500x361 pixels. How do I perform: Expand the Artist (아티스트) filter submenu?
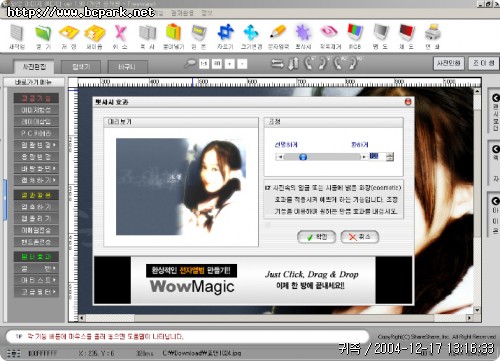(x=36, y=280)
